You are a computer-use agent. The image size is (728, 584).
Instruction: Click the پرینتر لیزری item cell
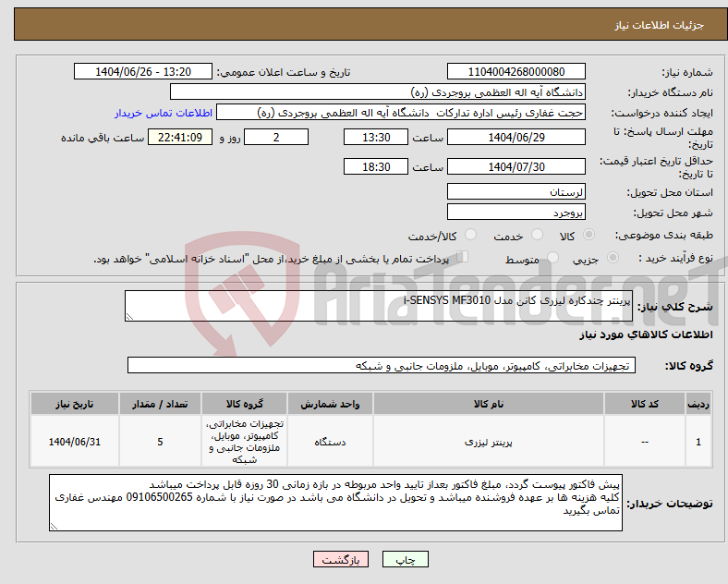pyautogui.click(x=489, y=442)
